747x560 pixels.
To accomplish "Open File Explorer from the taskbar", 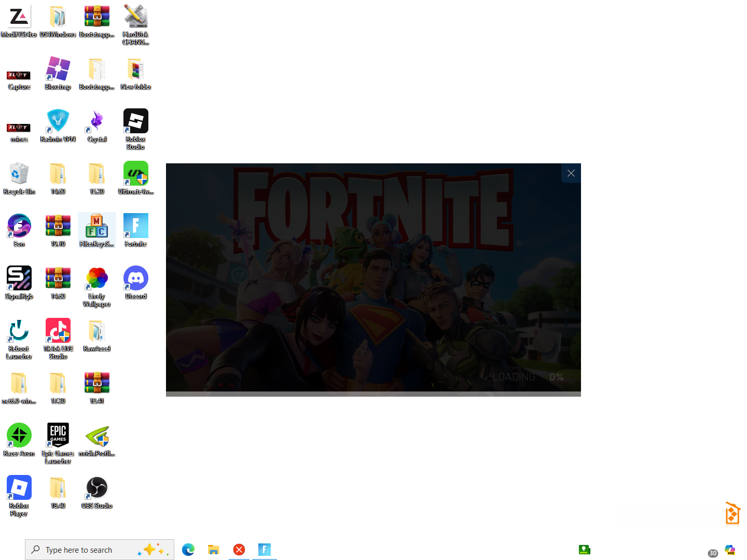I will [214, 550].
